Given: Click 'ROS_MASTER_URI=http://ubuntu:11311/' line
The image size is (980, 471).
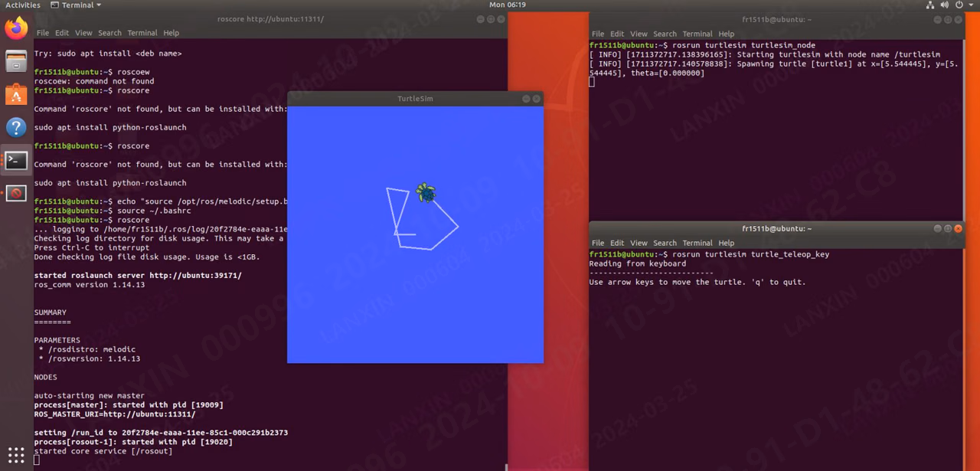Looking at the screenshot, I should point(115,414).
